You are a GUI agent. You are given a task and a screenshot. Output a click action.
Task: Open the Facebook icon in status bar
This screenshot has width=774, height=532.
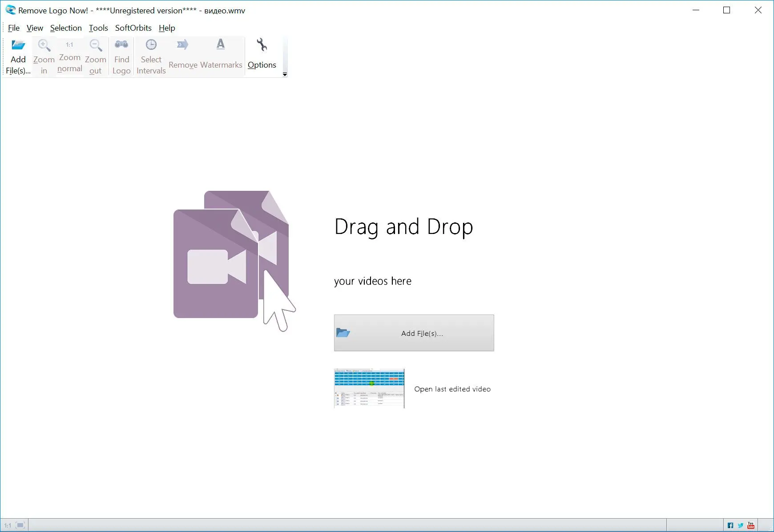point(730,525)
